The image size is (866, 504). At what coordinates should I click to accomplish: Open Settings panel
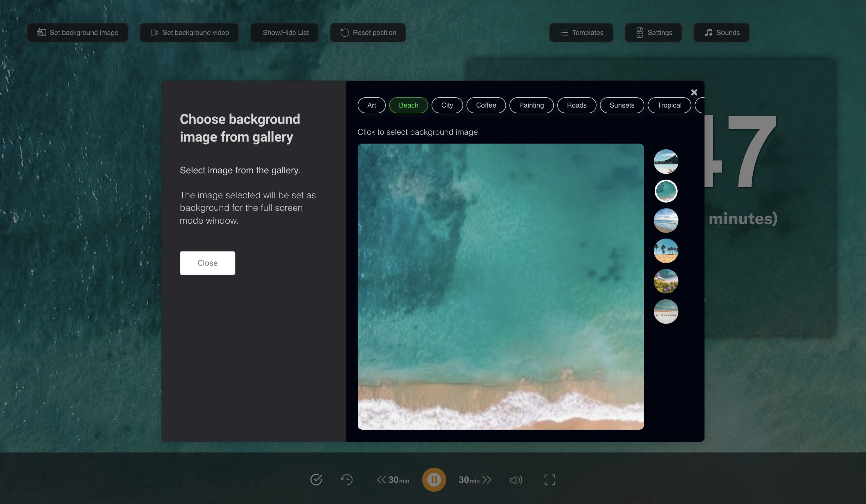(653, 33)
